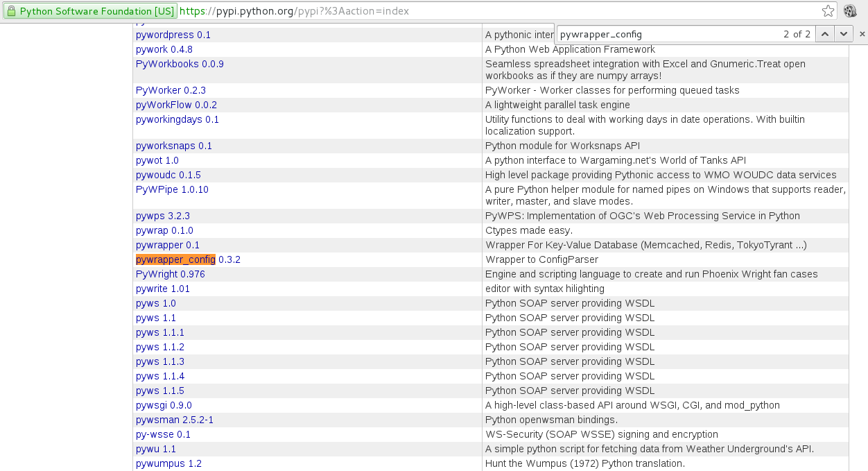The image size is (868, 471).
Task: Jump to previous find match arrow
Action: pyautogui.click(x=824, y=34)
